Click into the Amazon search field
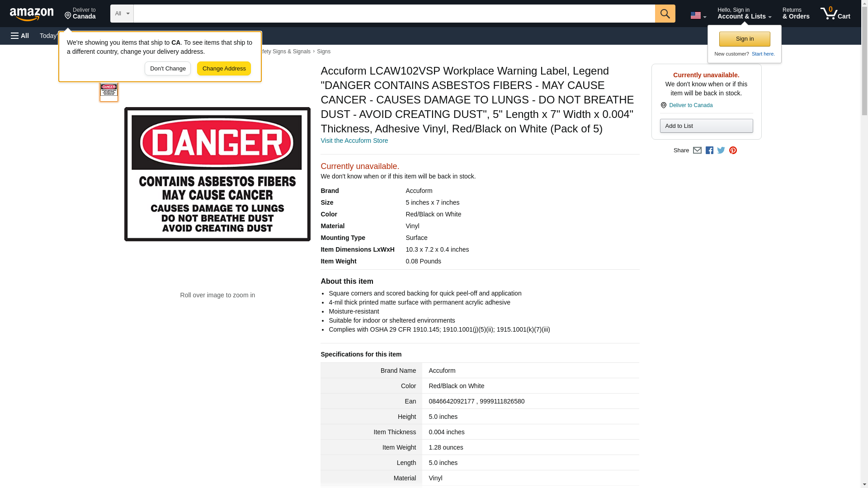 (394, 14)
